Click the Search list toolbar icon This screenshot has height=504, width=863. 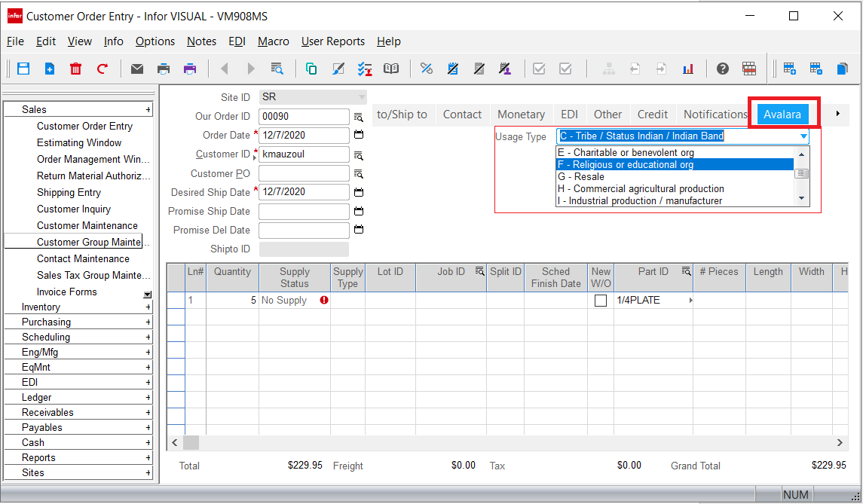[277, 69]
